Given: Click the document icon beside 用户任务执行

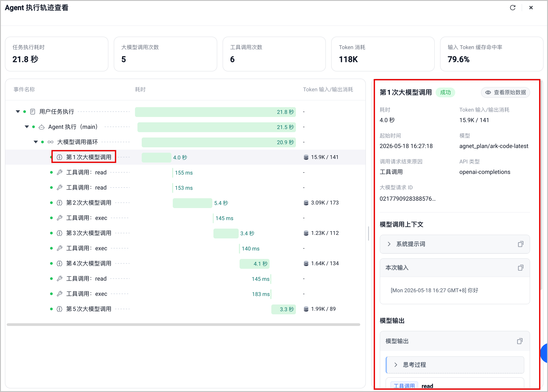Looking at the screenshot, I should point(33,112).
